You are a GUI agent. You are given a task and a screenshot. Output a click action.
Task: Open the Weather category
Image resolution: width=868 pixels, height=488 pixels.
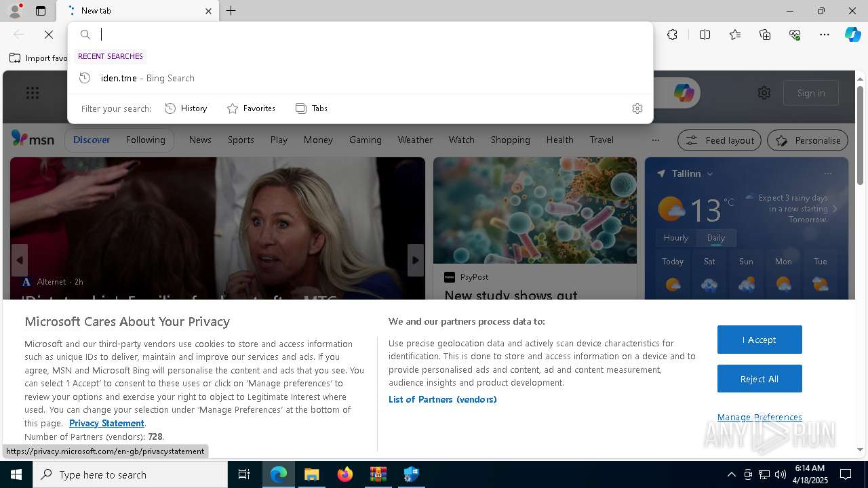click(415, 140)
